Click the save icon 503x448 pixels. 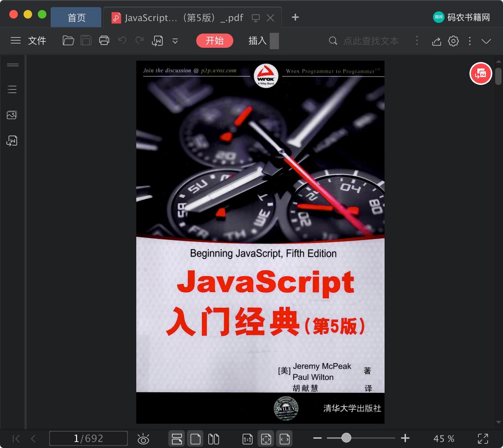tap(86, 41)
